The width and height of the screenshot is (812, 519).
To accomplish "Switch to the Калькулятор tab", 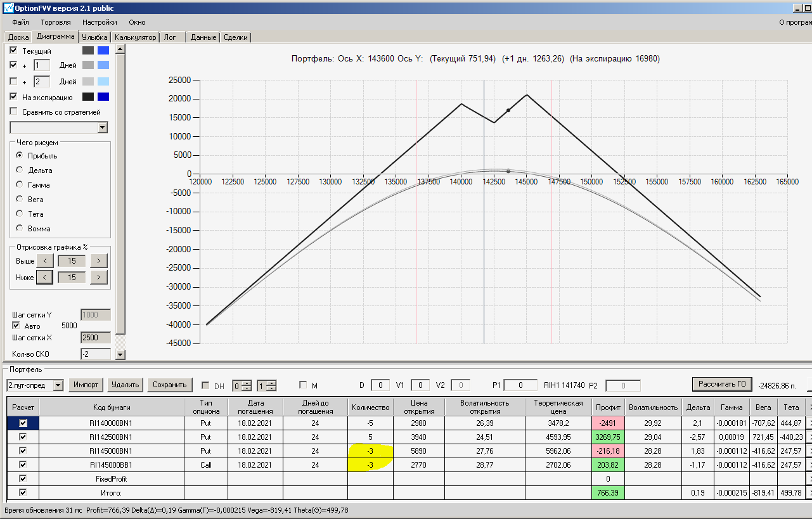I will 135,37.
